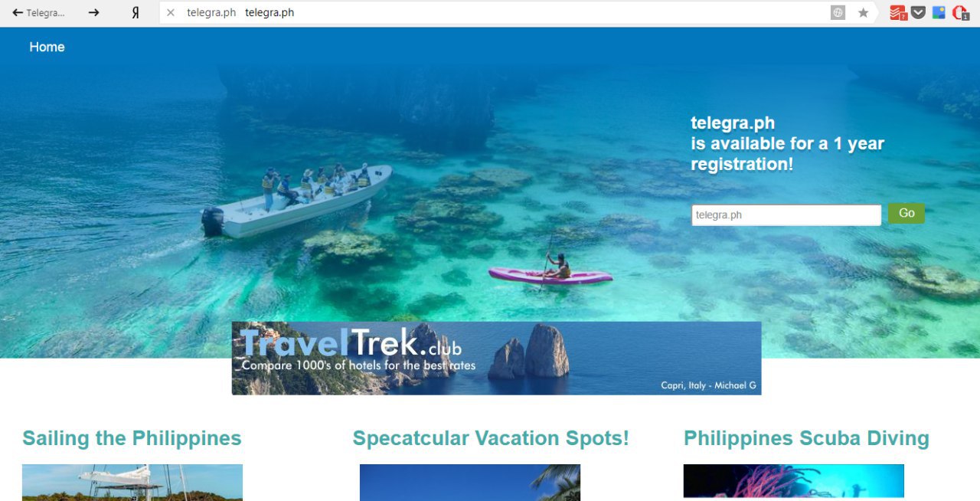Open the Specatcular Vacation Spots! link
980x501 pixels.
click(491, 438)
